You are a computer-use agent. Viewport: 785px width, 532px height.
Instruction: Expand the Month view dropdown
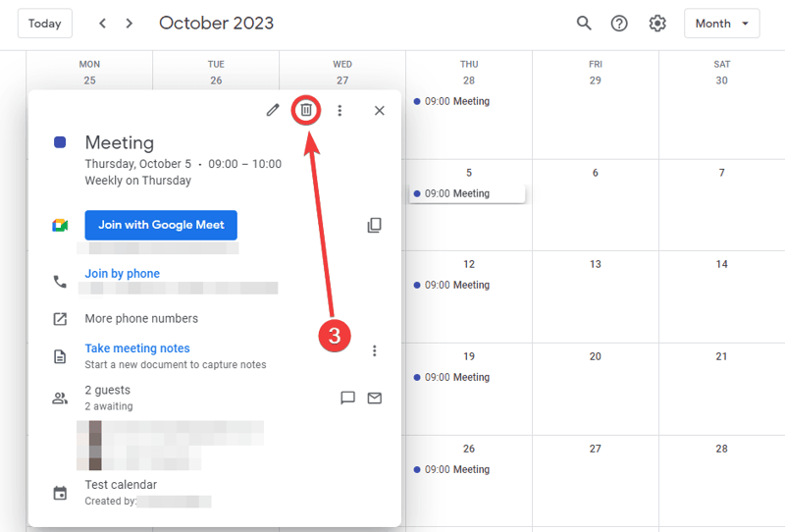[x=721, y=24]
